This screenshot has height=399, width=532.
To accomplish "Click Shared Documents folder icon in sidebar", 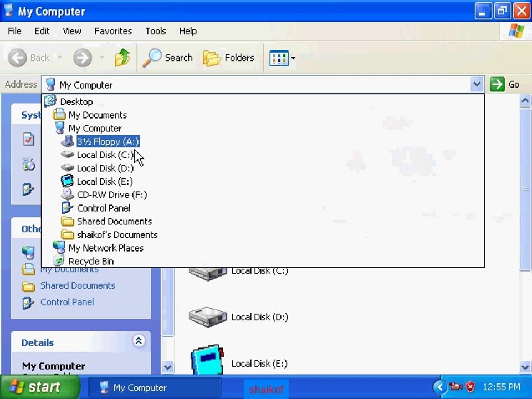I will point(28,287).
